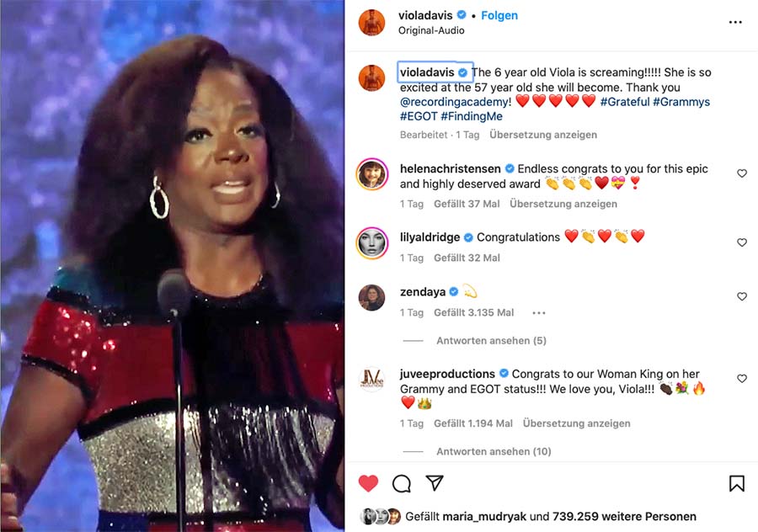Open the #EGOT hashtag
This screenshot has width=758, height=532.
pyautogui.click(x=419, y=116)
